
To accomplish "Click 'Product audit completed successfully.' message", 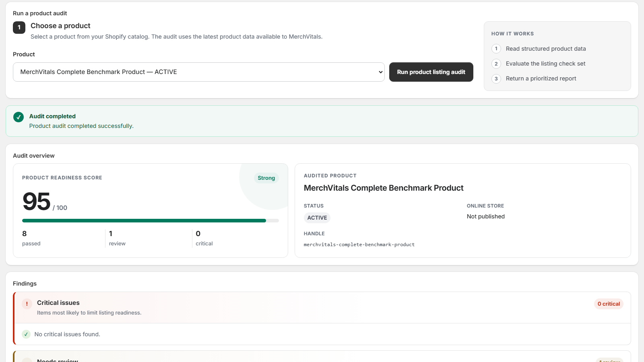I will (x=81, y=126).
